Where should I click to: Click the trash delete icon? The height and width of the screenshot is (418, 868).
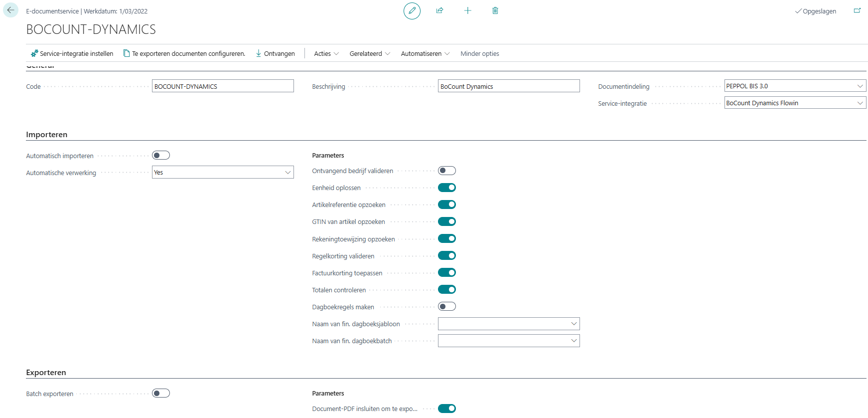click(x=495, y=10)
